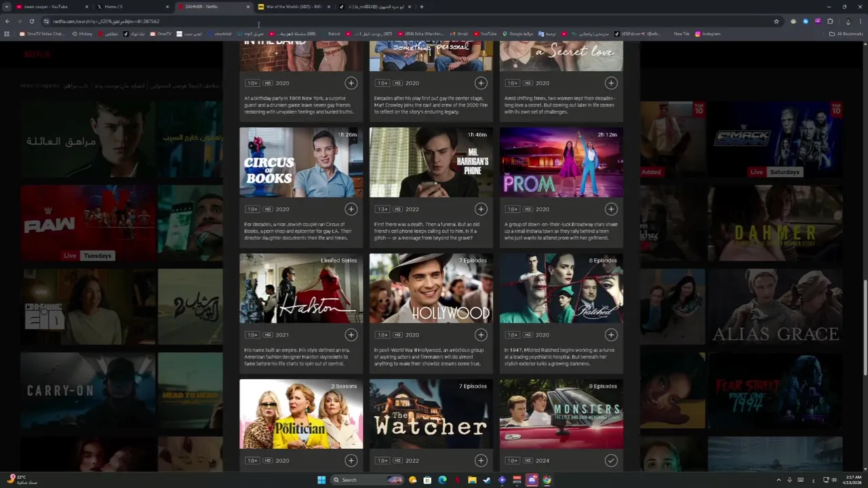The width and height of the screenshot is (868, 488).
Task: Select Alias Grace in background grid
Action: pyautogui.click(x=775, y=307)
